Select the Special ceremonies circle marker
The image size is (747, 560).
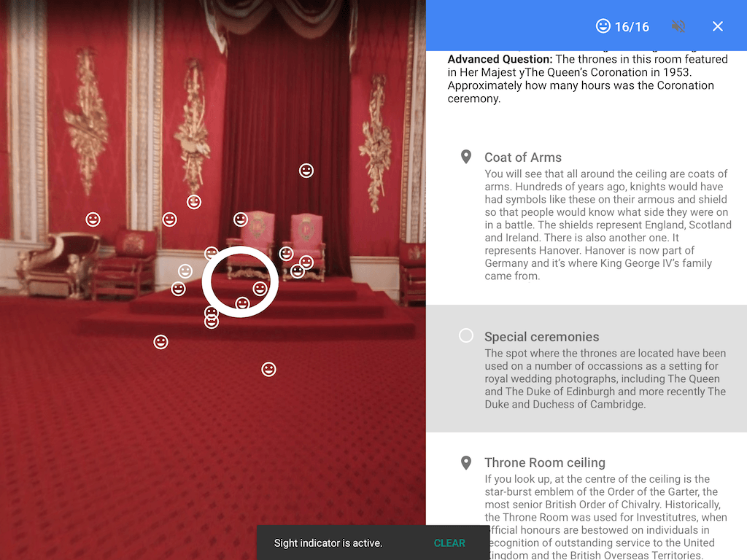466,335
